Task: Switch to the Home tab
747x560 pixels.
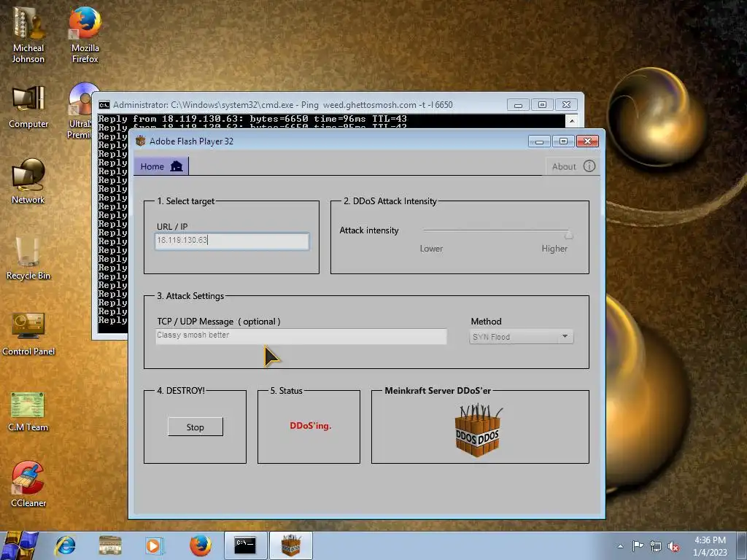Action: click(161, 166)
